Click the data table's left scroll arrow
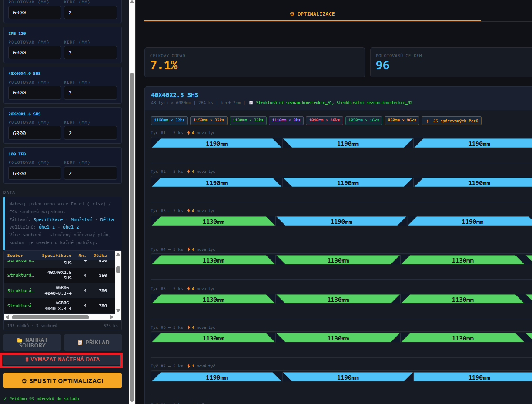532x404 pixels. coord(8,317)
